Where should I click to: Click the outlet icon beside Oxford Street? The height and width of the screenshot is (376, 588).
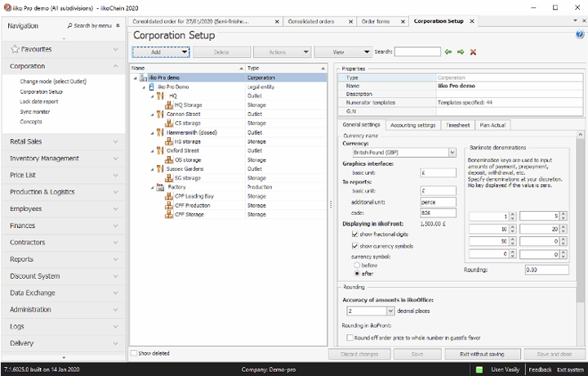[x=160, y=150]
